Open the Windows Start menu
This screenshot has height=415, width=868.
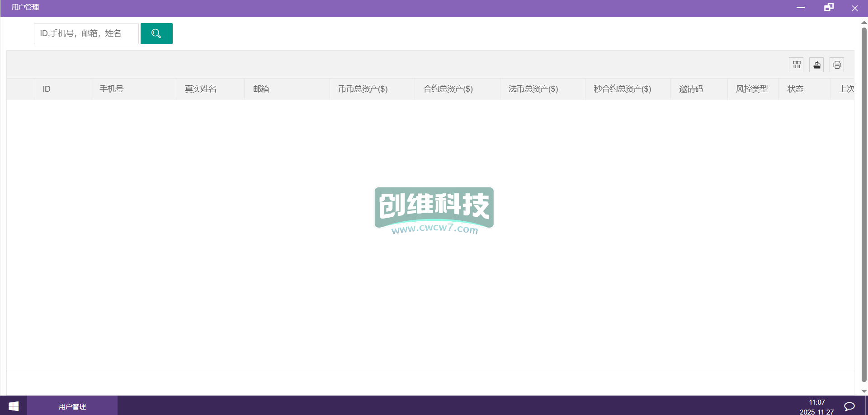(14, 406)
